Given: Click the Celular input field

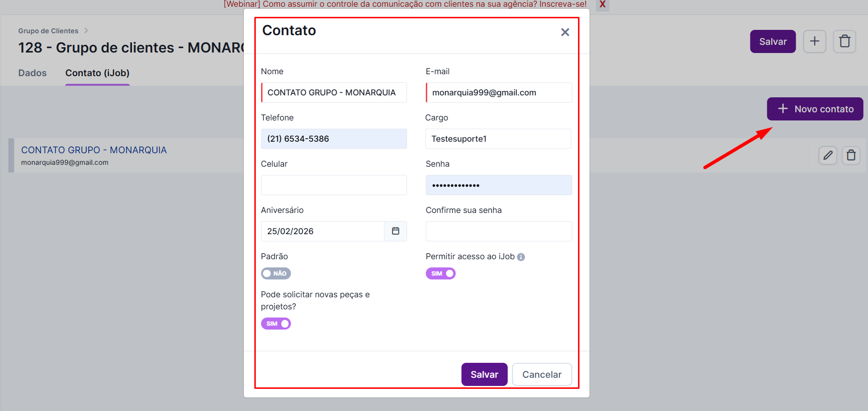Looking at the screenshot, I should (334, 185).
